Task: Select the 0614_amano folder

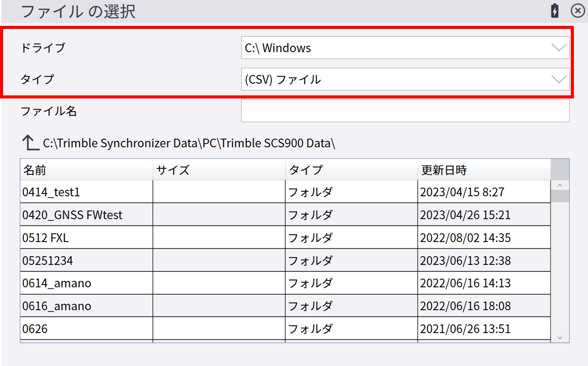Action: point(57,283)
